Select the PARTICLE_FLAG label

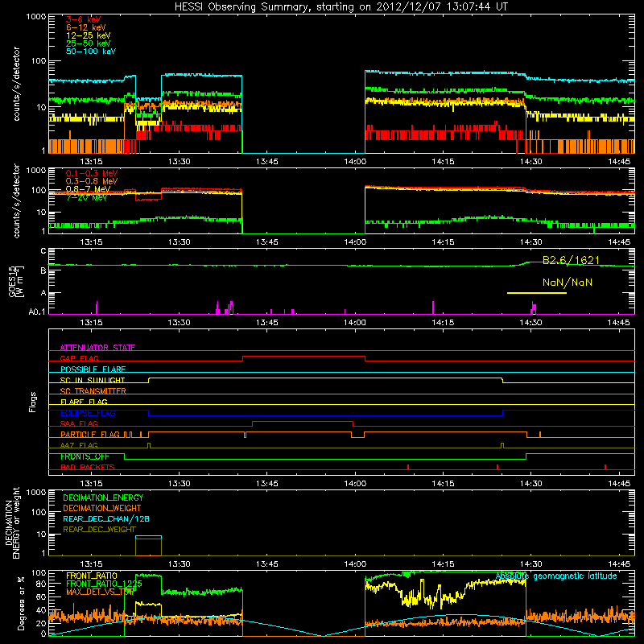90,434
